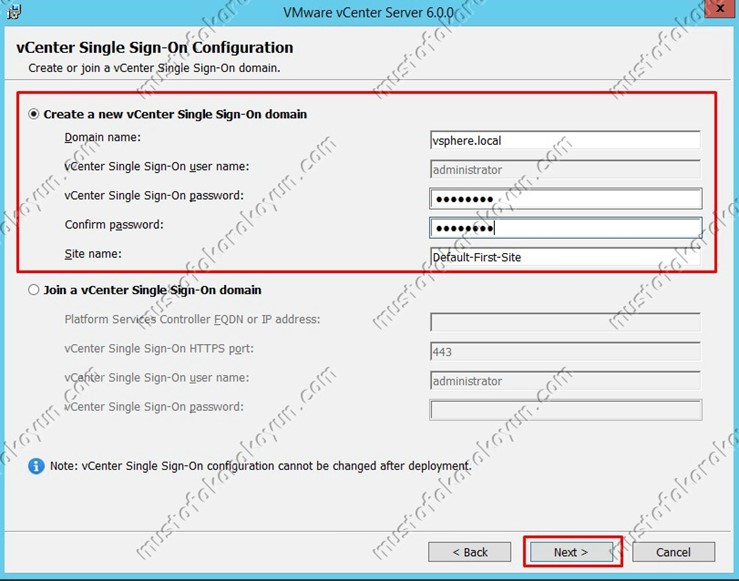Click the 'Site name:' label
Viewport: 739px width, 581px height.
[x=93, y=254]
